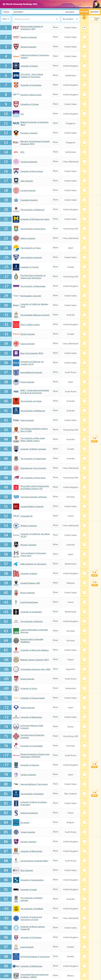The width and height of the screenshot is (101, 980).
Task: Click the LSE red logo in rank 49 row
Action: click(x=16, y=487)
